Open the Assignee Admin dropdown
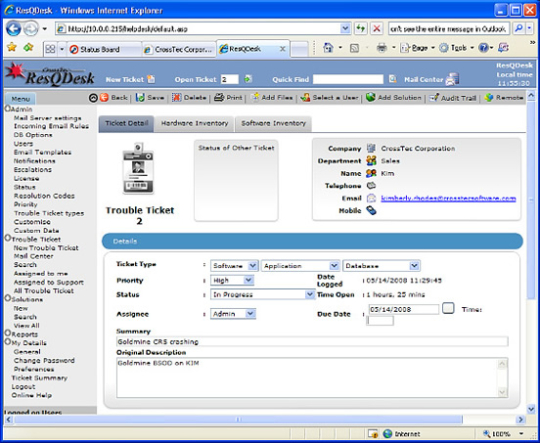540x443 pixels. [x=233, y=314]
